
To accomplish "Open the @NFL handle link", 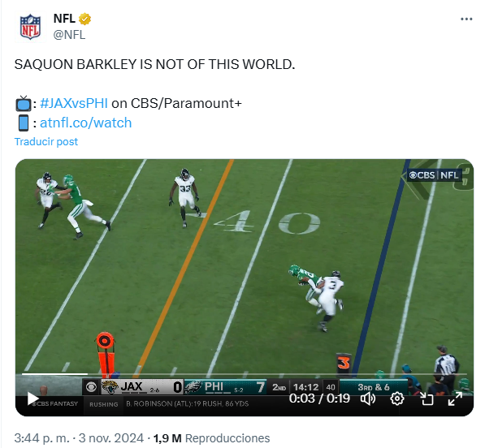I will click(69, 35).
